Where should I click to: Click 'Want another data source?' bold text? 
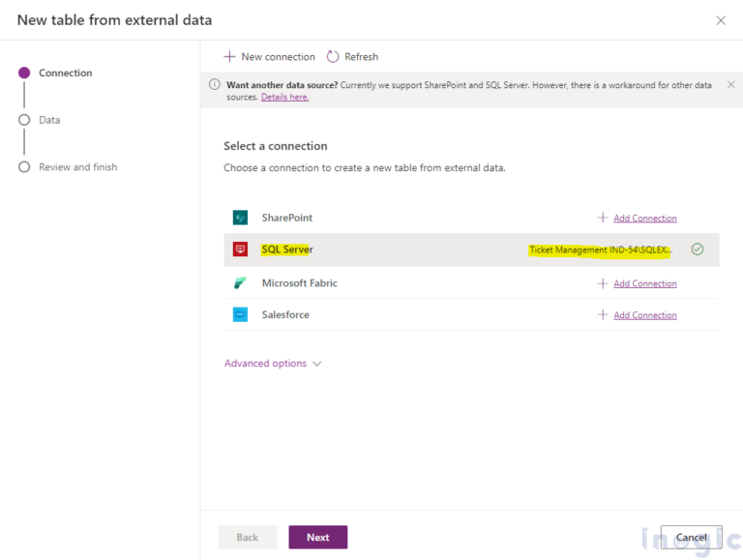[282, 85]
